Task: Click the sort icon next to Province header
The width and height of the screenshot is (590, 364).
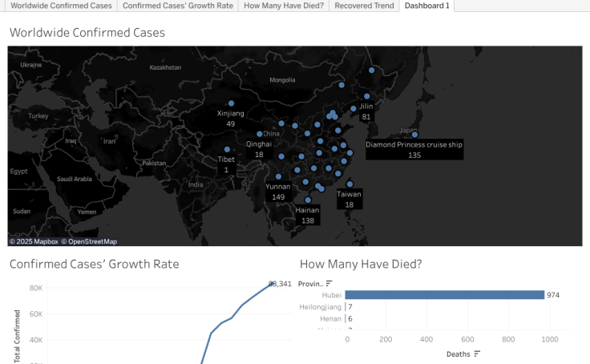Action: coord(329,283)
